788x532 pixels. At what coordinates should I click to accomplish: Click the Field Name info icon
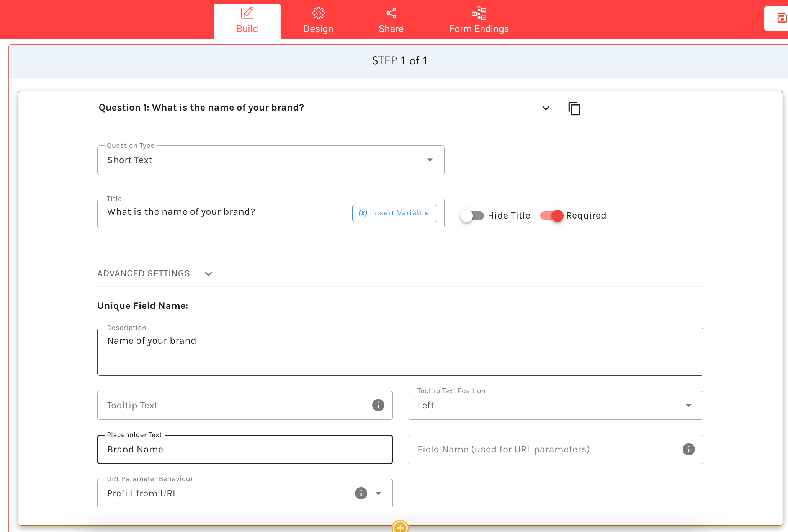click(688, 449)
